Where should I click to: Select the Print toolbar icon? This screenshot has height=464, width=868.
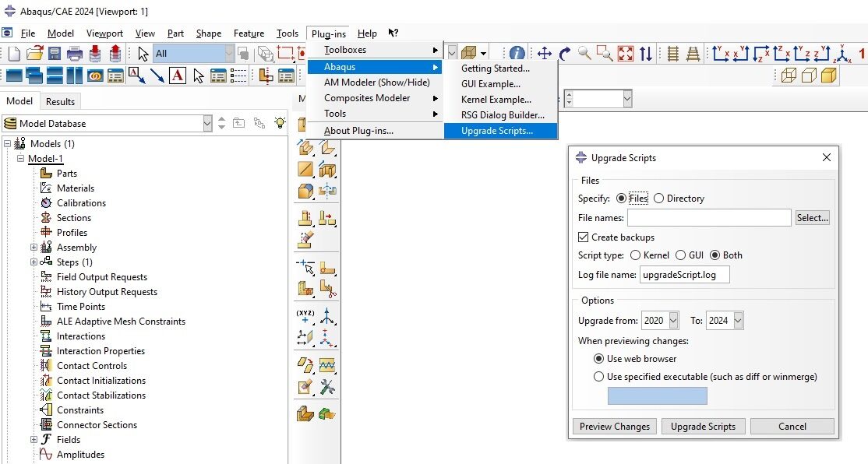(x=73, y=52)
